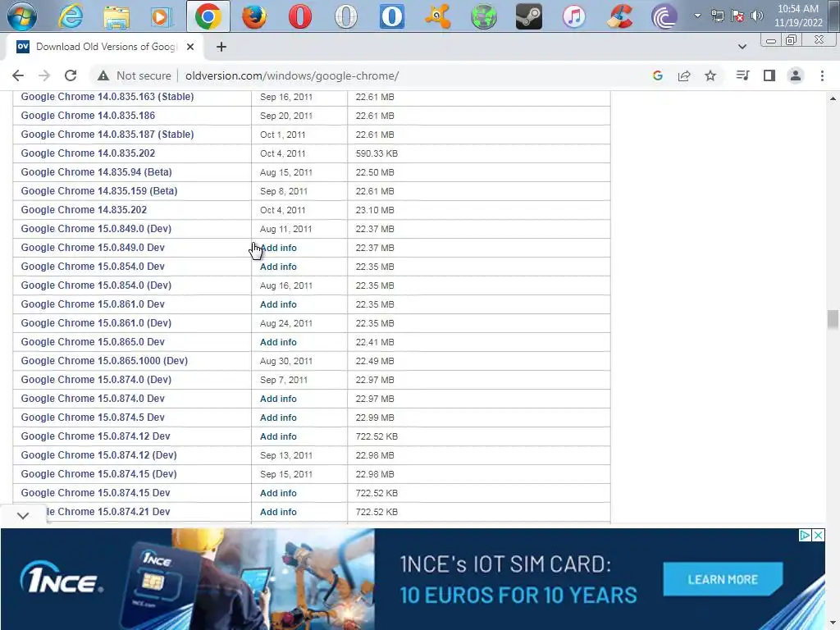Show hidden system tray icons
The height and width of the screenshot is (630, 840).
[697, 16]
